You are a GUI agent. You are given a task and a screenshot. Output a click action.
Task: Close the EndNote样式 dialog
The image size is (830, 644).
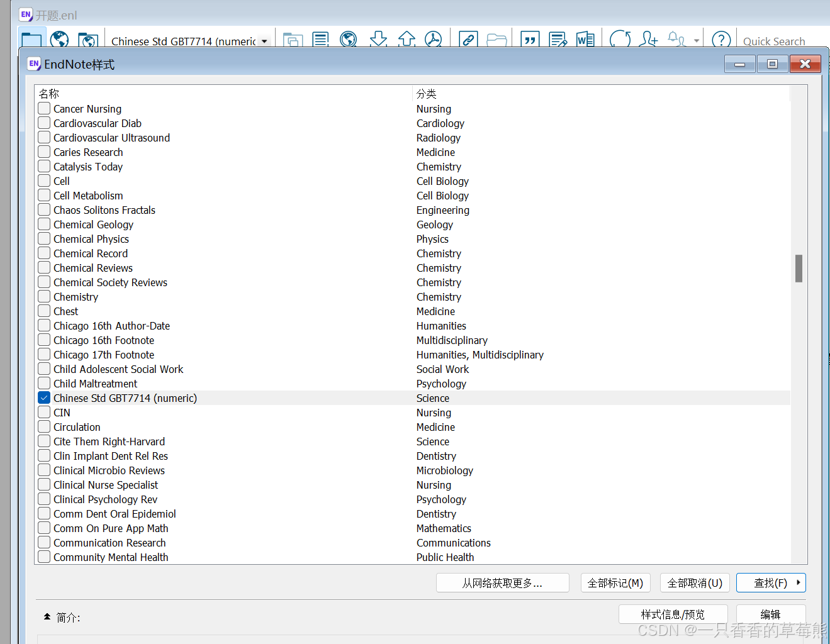(x=805, y=64)
